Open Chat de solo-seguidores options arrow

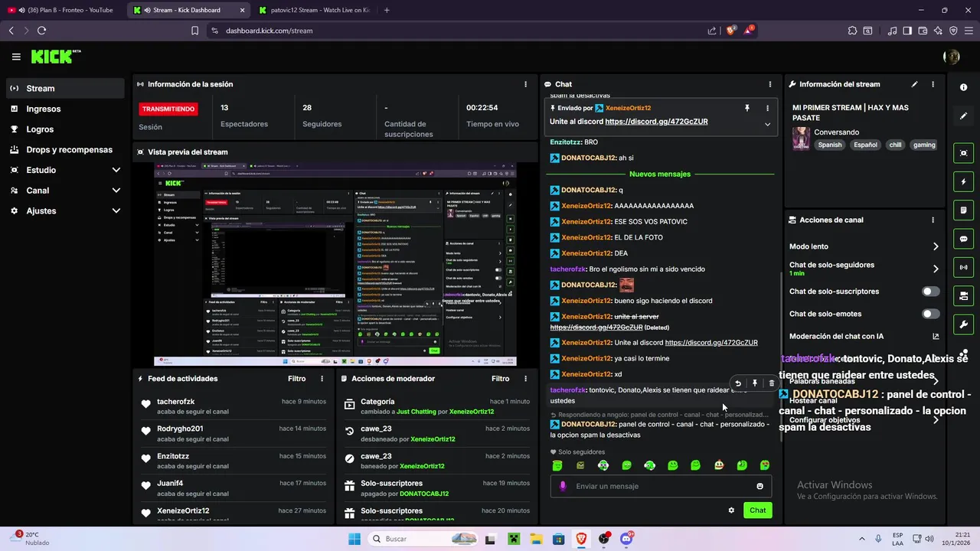(936, 269)
